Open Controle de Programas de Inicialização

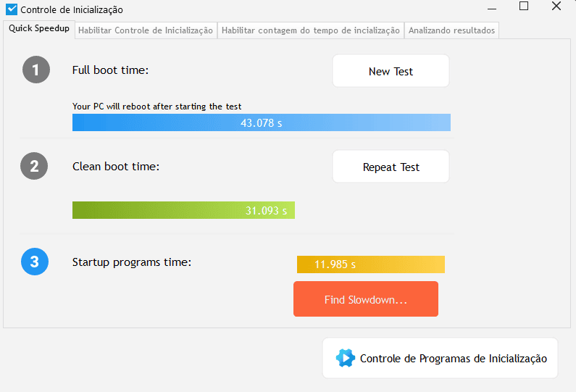point(440,358)
